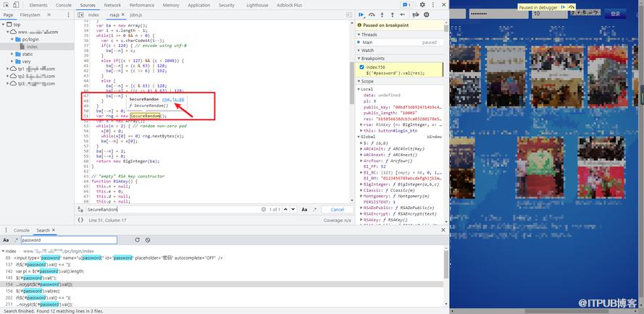The image size is (644, 314).
Task: Click the single Step icon
Action: click(403, 14)
